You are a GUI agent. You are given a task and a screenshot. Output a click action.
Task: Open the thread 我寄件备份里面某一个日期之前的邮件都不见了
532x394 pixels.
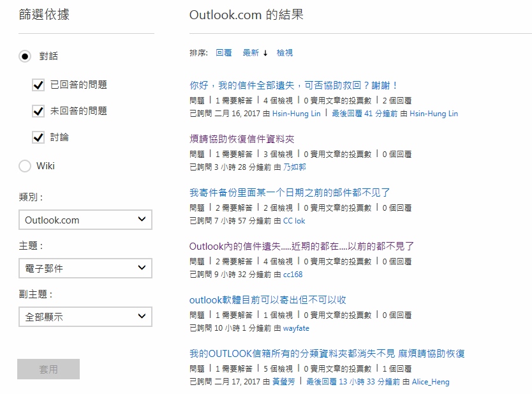pyautogui.click(x=290, y=192)
